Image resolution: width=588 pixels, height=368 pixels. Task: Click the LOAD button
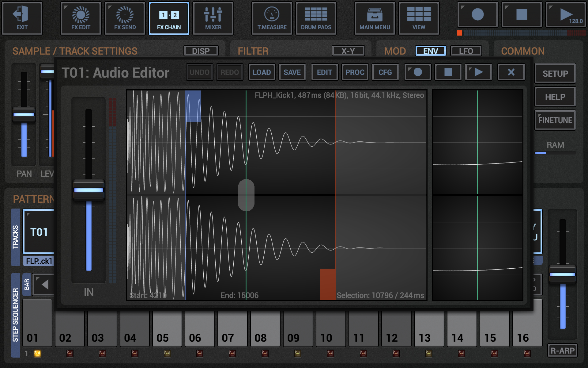(x=262, y=72)
